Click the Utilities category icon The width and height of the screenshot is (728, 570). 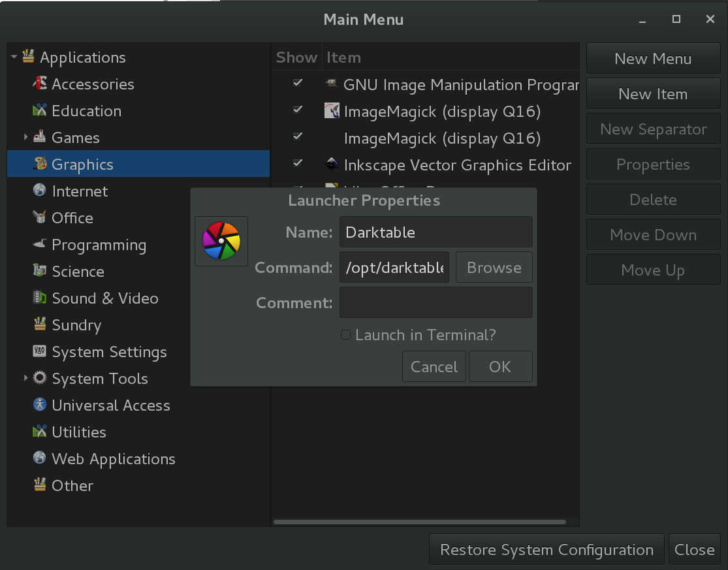[x=40, y=431]
